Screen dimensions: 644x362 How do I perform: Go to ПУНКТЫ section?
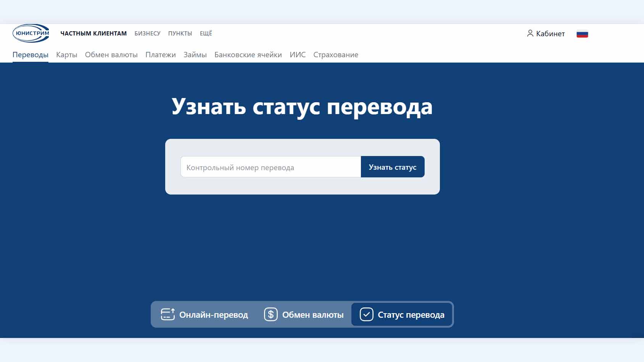tap(180, 34)
